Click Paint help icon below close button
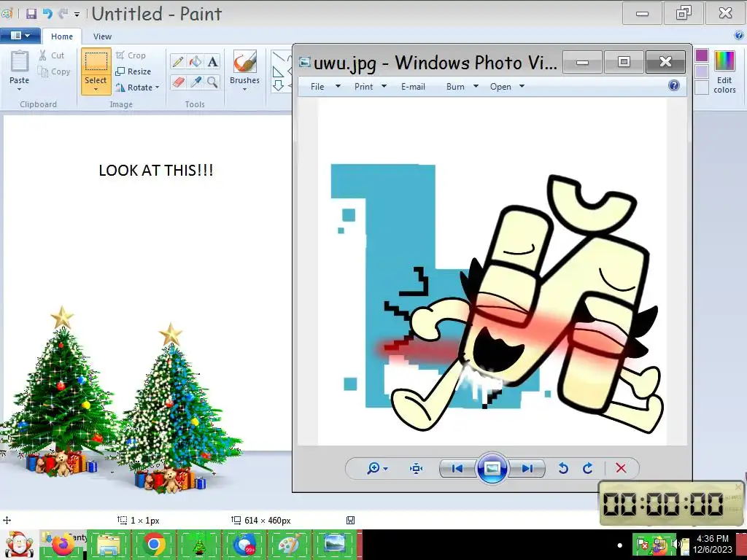This screenshot has width=747, height=560. pyautogui.click(x=739, y=35)
